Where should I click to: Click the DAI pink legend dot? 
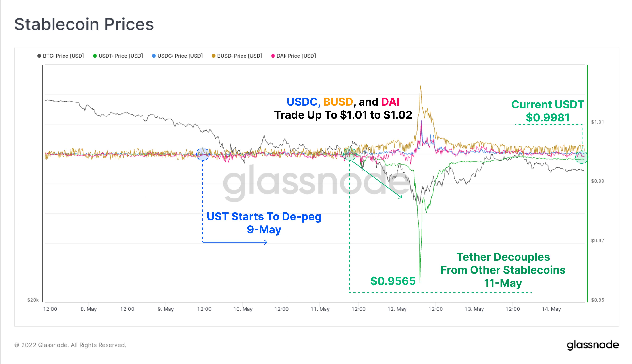tap(273, 56)
